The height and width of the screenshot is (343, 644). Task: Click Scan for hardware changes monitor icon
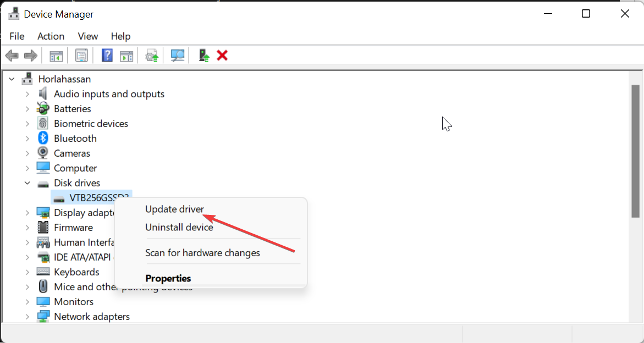[x=178, y=56]
